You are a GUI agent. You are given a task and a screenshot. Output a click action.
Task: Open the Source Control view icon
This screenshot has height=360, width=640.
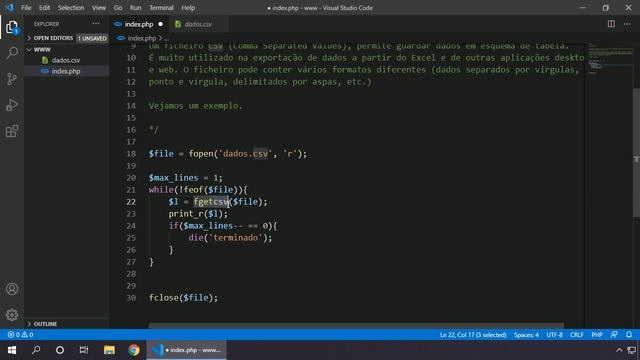tap(12, 79)
